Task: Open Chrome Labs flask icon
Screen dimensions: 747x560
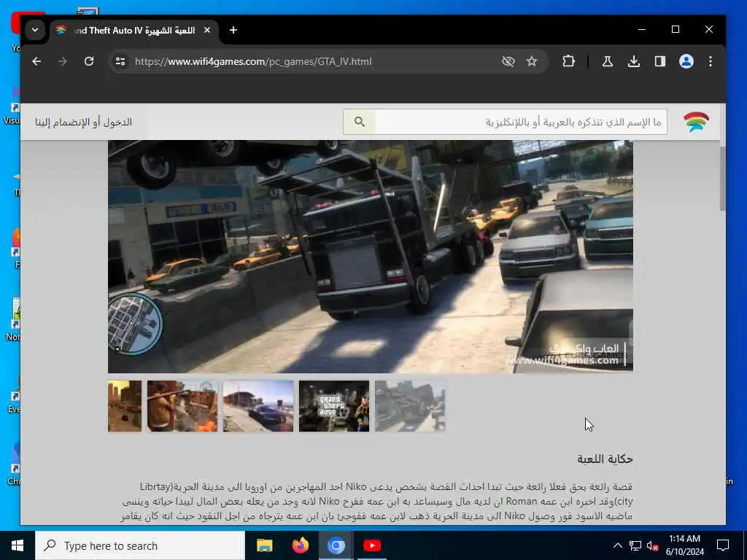Action: [x=608, y=61]
